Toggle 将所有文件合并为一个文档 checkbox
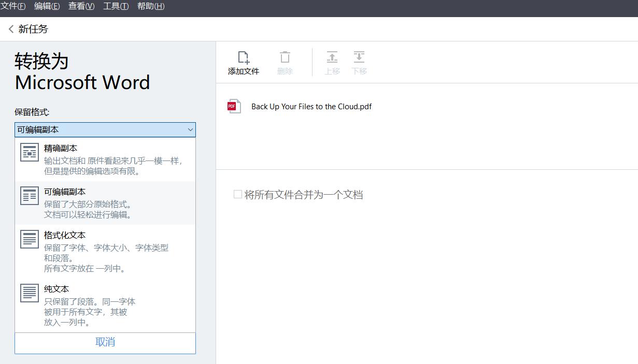Viewport: 638px width, 364px height. click(x=238, y=195)
